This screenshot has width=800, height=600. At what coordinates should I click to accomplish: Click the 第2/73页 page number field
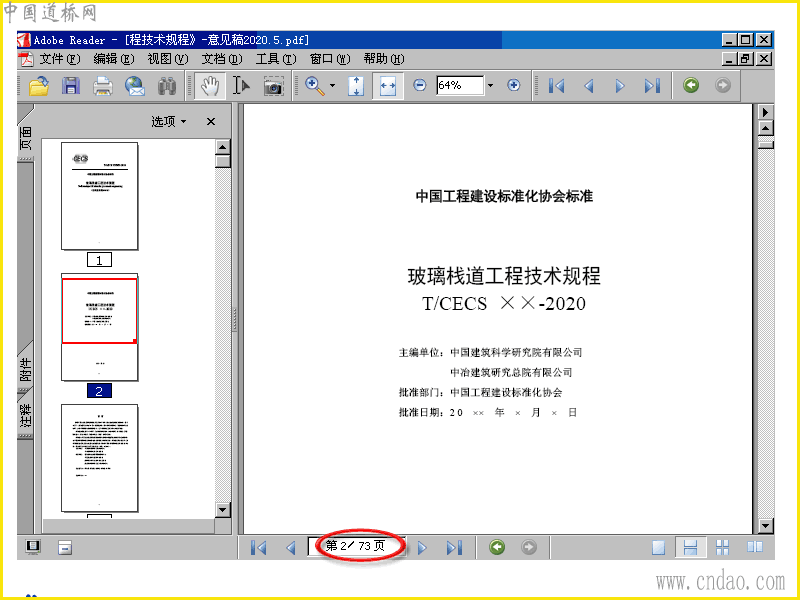pyautogui.click(x=357, y=546)
